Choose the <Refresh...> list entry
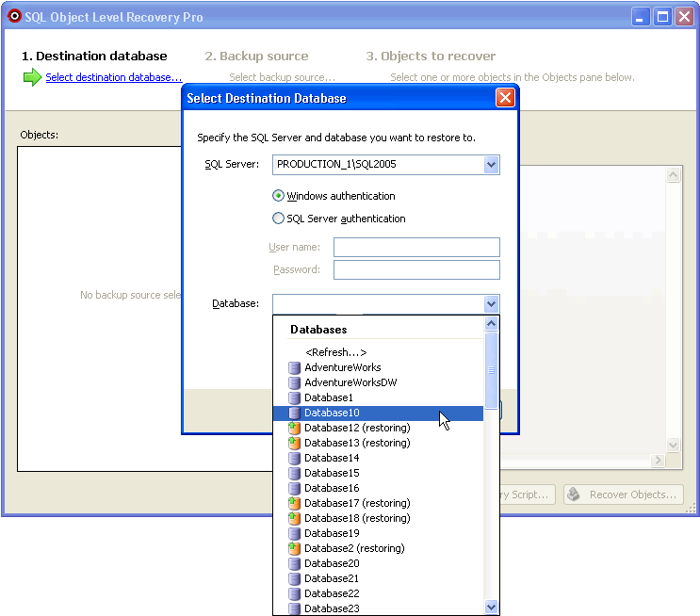The height and width of the screenshot is (616, 700). [x=335, y=352]
